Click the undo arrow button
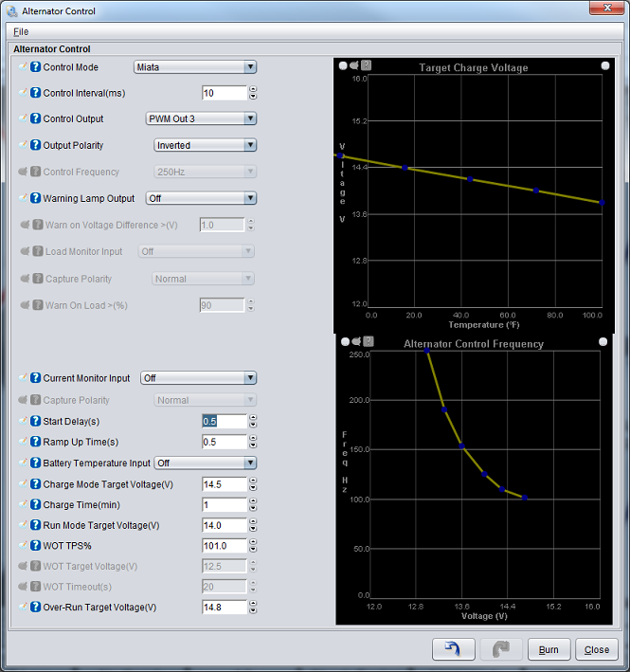Viewport: 630px width, 672px height. coord(453,649)
